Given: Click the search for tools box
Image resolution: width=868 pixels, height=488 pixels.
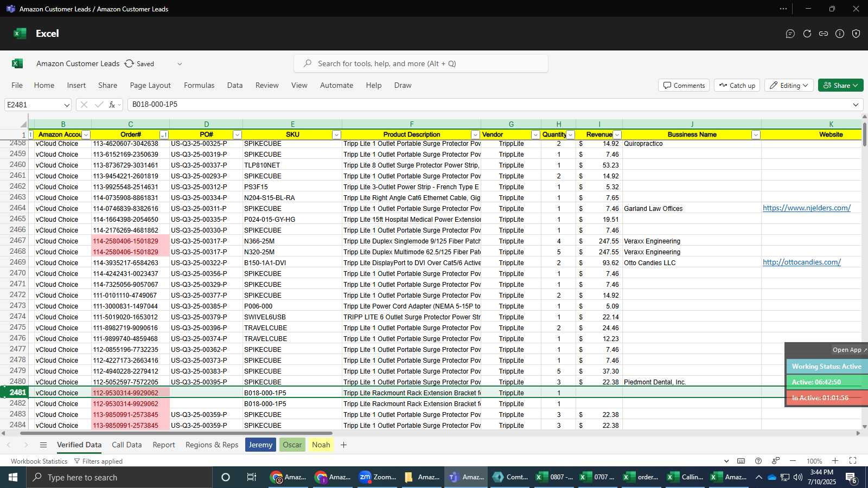Looking at the screenshot, I should point(421,63).
